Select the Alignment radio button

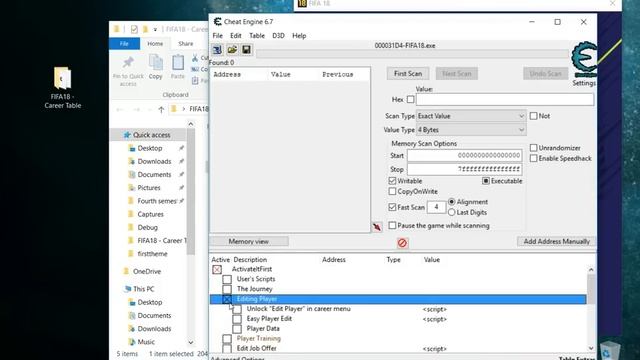coord(451,202)
